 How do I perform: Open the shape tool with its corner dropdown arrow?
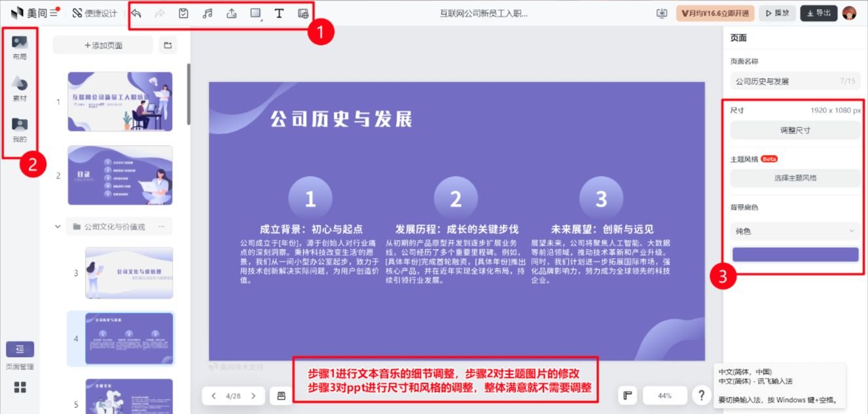(x=255, y=12)
